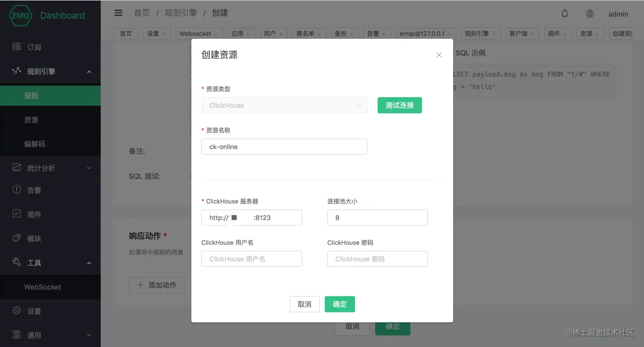Screen dimensions: 644x347
Task: Click the 统计分析 chart icon
Action: (x=17, y=167)
